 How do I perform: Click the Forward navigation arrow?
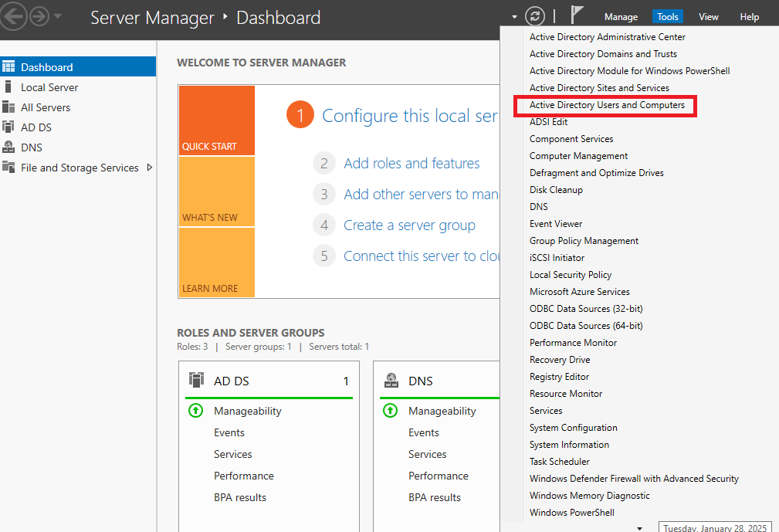pyautogui.click(x=39, y=16)
